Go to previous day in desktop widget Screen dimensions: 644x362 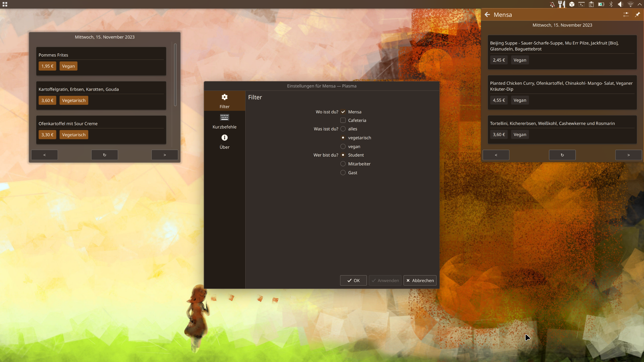coord(45,155)
